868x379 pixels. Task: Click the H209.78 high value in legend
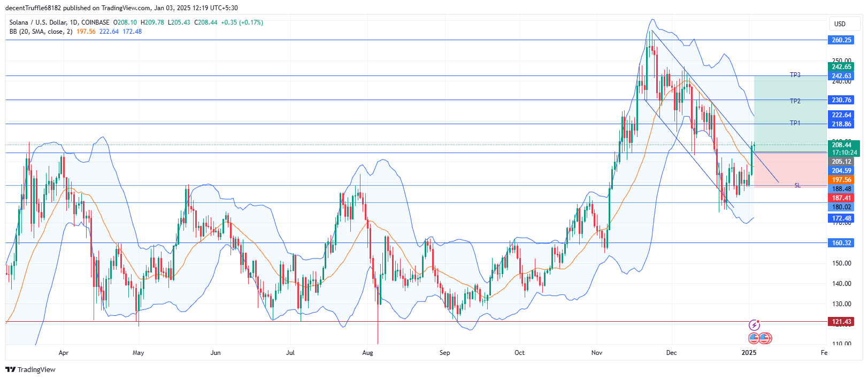coord(152,22)
